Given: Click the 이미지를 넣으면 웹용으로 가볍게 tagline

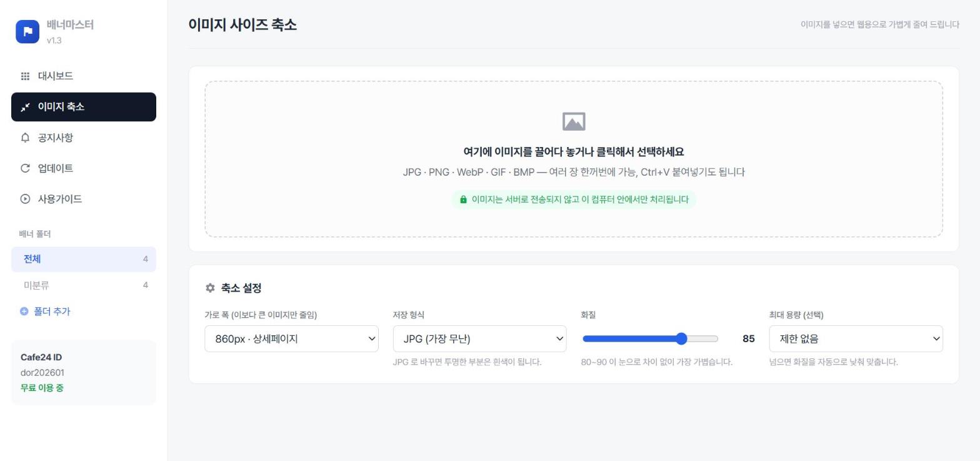Looking at the screenshot, I should point(880,24).
